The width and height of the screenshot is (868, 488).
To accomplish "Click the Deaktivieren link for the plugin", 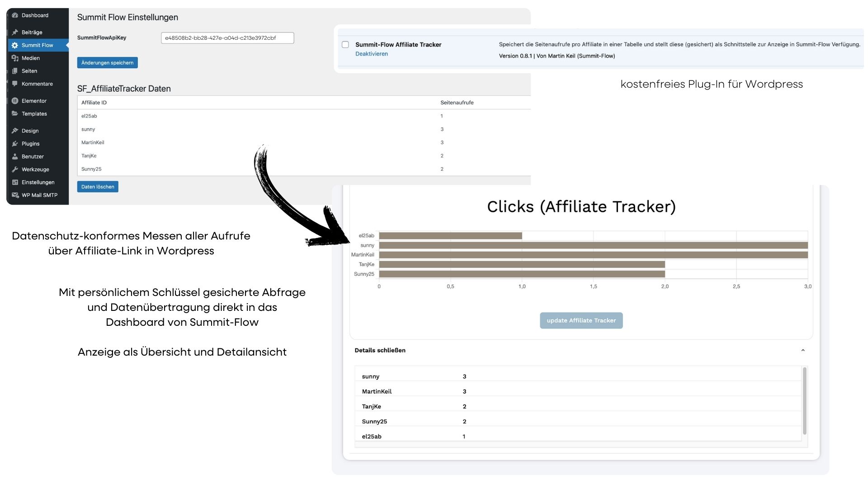I will pyautogui.click(x=372, y=54).
